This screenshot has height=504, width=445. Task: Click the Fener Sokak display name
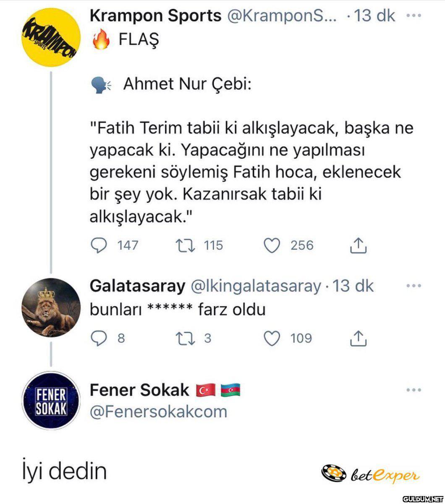click(x=139, y=390)
